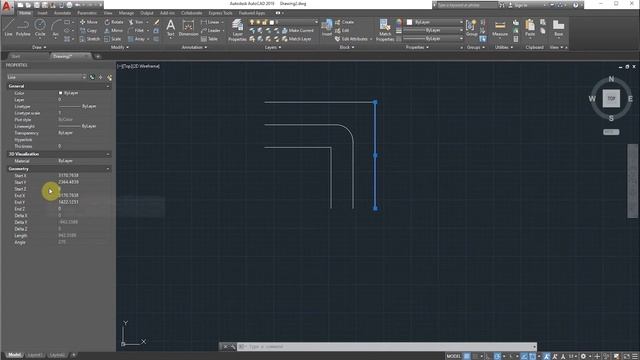Expand the Modify panel dropdown
This screenshot has height=360, width=640.
click(x=120, y=47)
